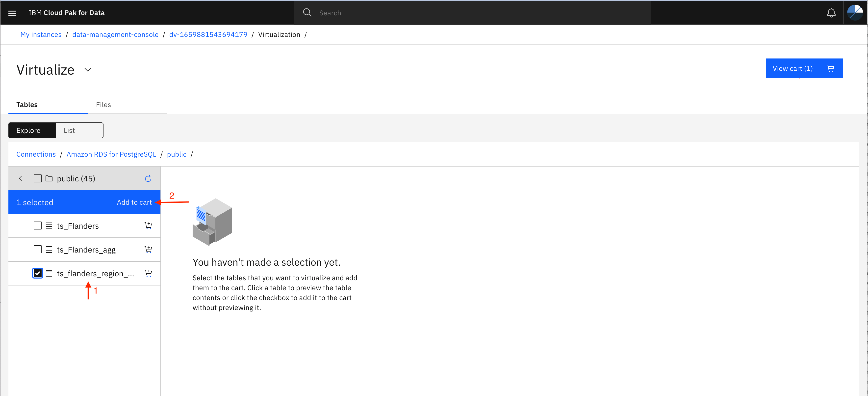Go back using the left chevron
Screen dimensions: 868x396
coord(21,178)
